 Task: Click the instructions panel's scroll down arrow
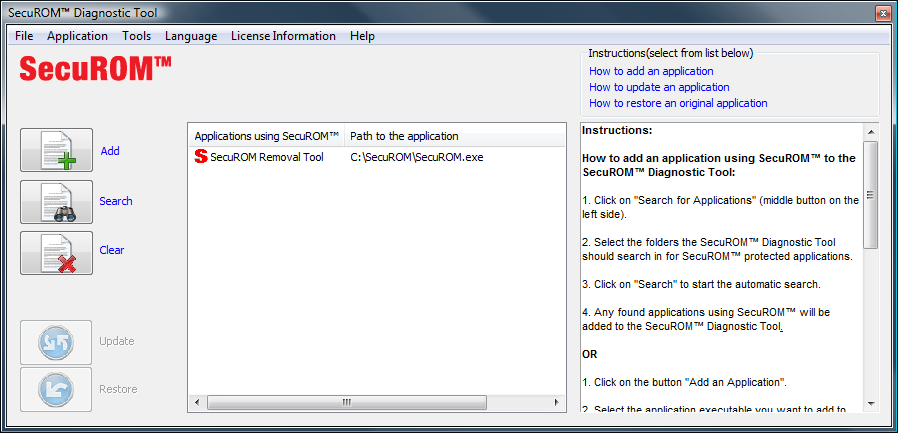[x=871, y=404]
